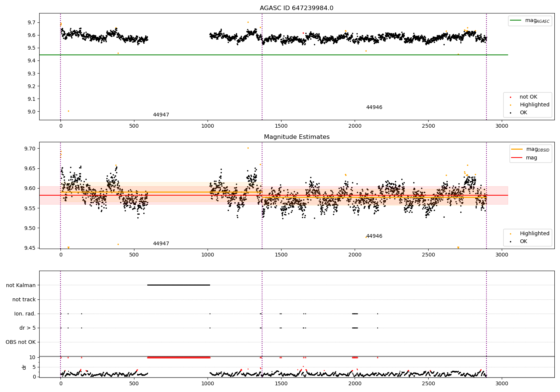The image size is (560, 392).
Task: Click the '9.4' y-tick in top plot
Action: [x=32, y=61]
